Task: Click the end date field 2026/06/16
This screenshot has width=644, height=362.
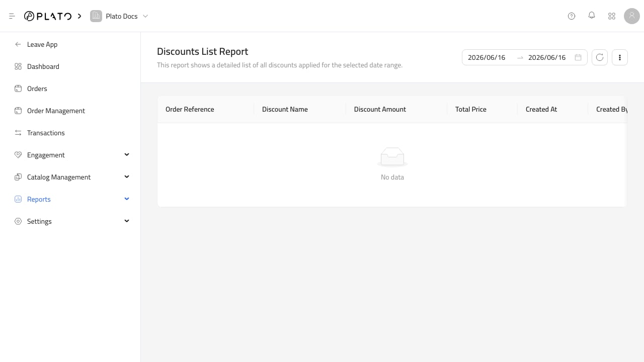Action: [x=547, y=57]
